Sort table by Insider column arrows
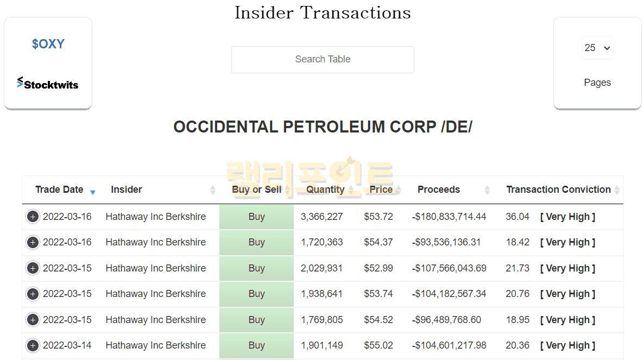 click(x=212, y=190)
